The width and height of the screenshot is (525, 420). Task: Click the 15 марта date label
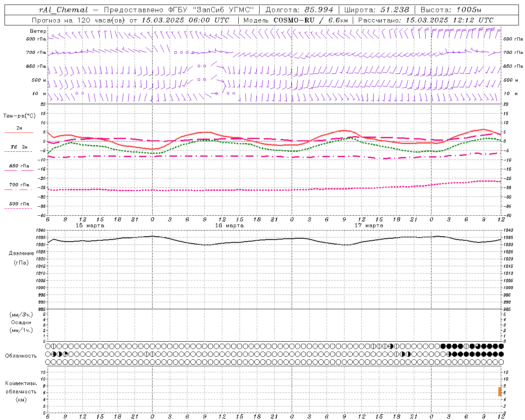(x=90, y=226)
